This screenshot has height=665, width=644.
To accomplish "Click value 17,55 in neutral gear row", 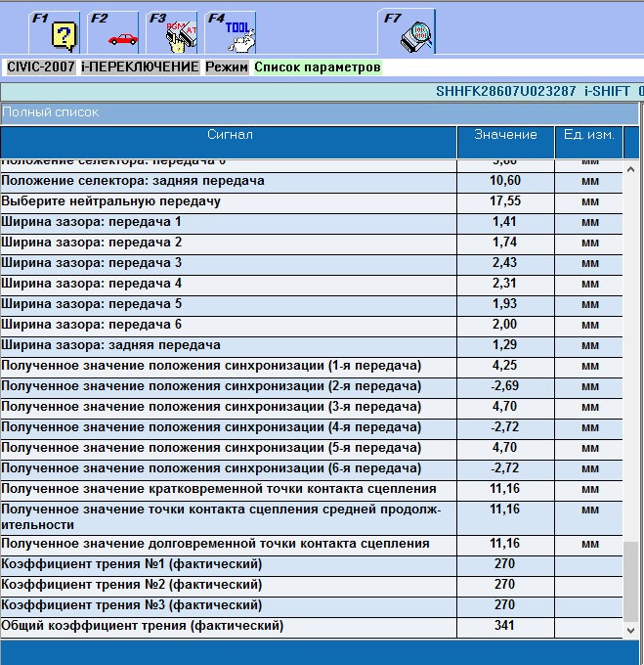I will click(x=505, y=201).
